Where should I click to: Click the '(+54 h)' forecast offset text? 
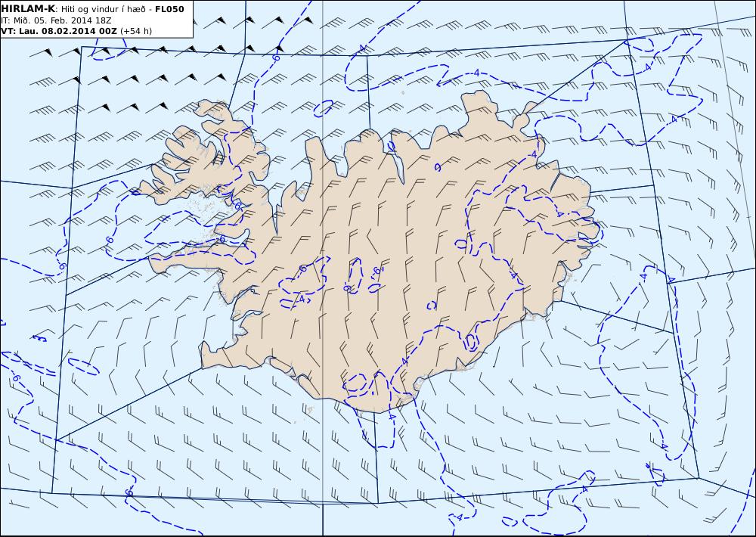point(136,31)
